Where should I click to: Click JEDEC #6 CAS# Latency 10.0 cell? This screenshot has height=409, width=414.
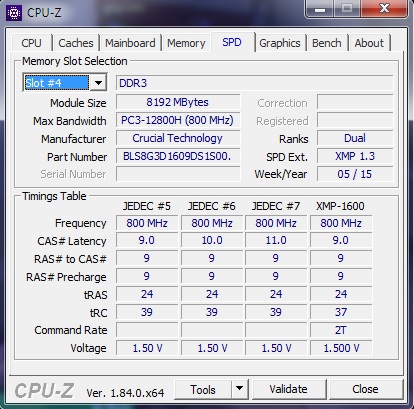212,240
